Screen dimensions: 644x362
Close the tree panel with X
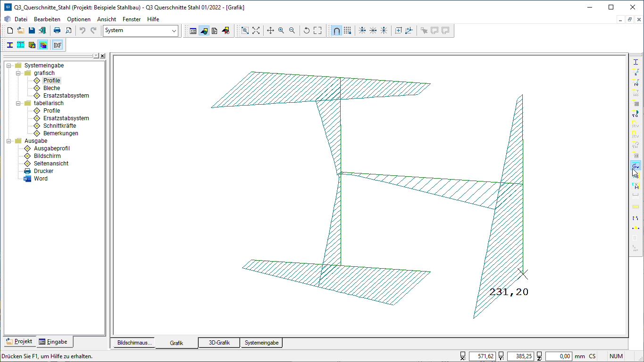[x=102, y=56]
